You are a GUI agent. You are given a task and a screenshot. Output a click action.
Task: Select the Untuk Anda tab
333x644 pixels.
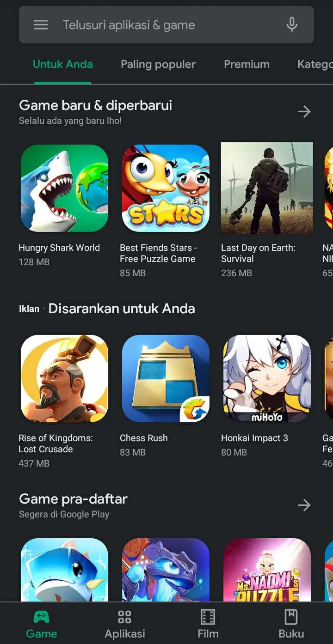(x=63, y=64)
